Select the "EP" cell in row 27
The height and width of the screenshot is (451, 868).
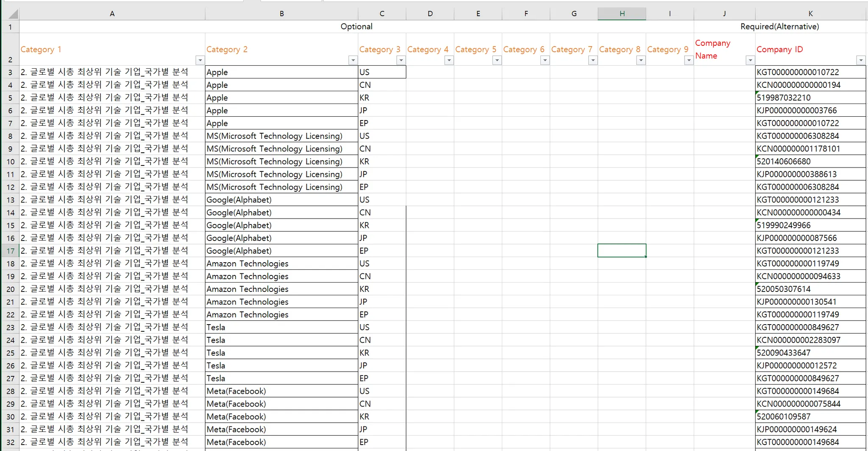pos(382,378)
